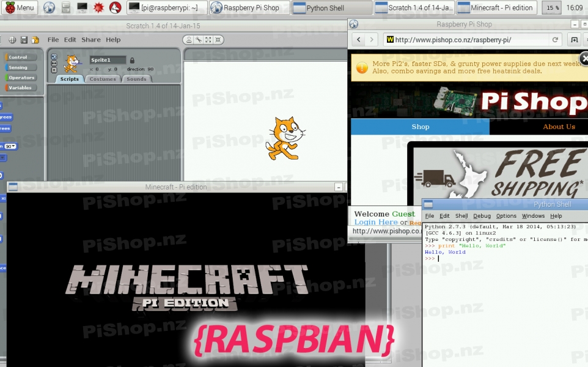
Task: Launch Wolfram from the taskbar
Action: click(114, 8)
